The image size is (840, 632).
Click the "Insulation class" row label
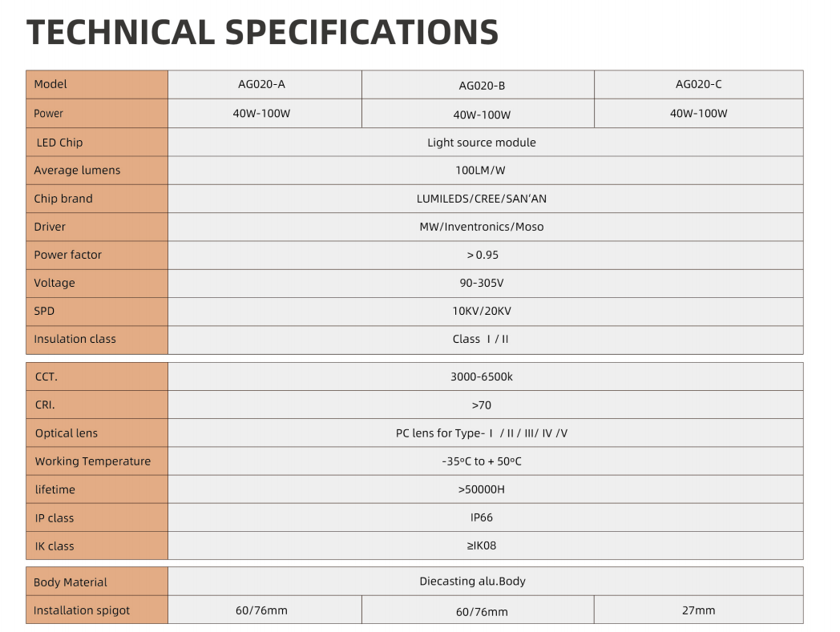pos(75,339)
